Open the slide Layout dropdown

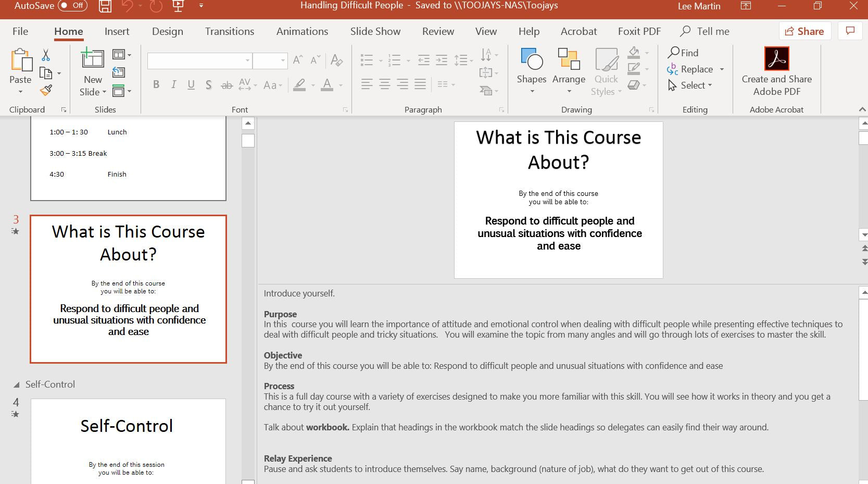(x=121, y=55)
